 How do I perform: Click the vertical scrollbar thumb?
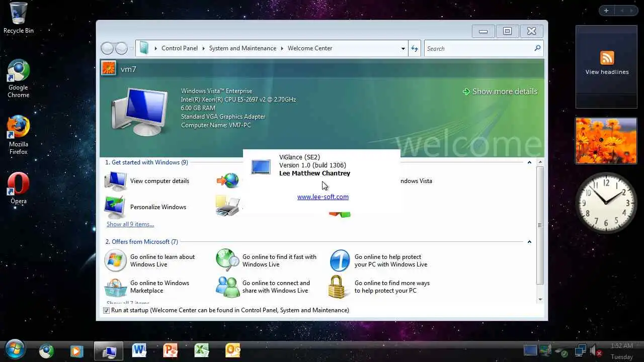[540, 225]
